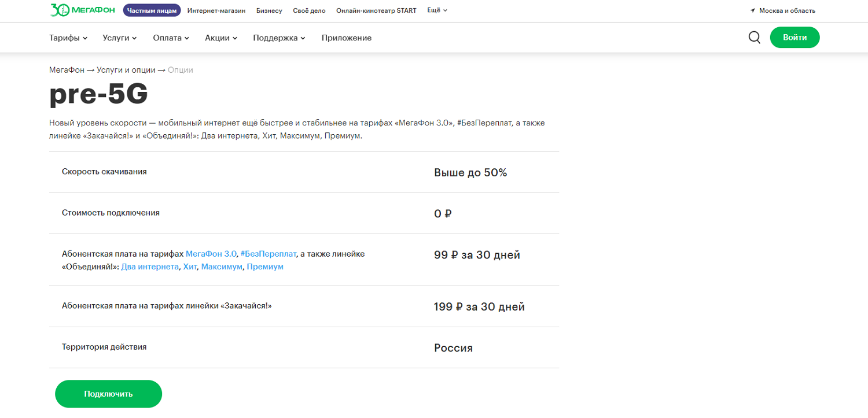This screenshot has width=868, height=418.
Task: Click the Подключить button
Action: 108,394
